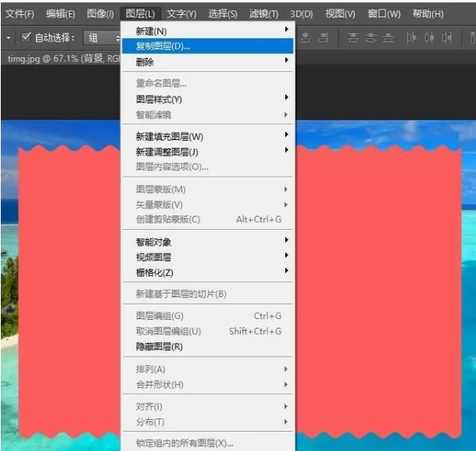The width and height of the screenshot is (476, 451).
Task: Toggle the 自动选择 checkbox
Action: click(25, 37)
